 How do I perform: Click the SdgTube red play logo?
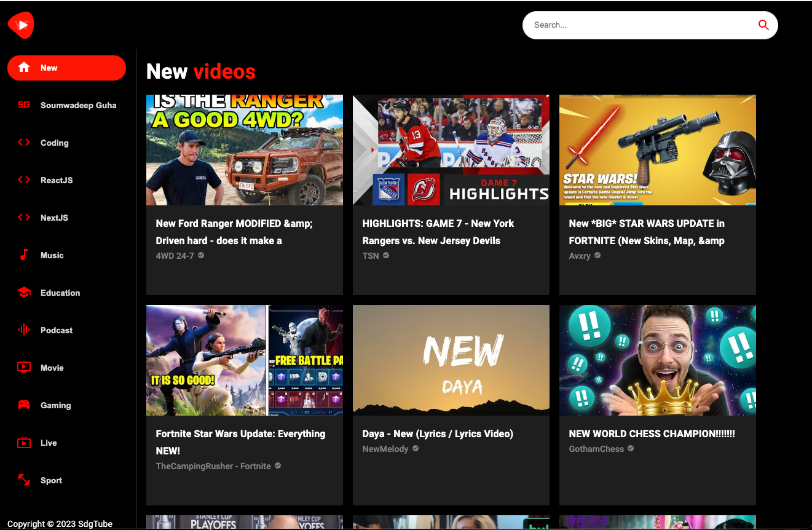(21, 25)
